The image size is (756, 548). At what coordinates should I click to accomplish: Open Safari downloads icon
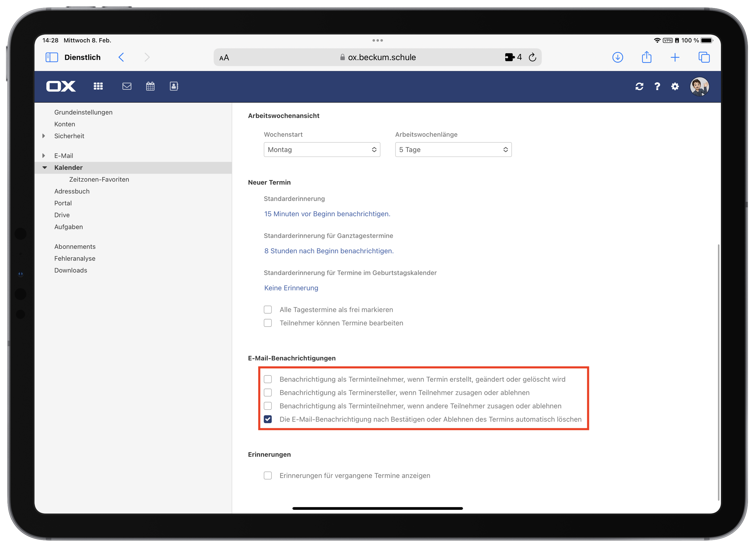[x=617, y=57]
